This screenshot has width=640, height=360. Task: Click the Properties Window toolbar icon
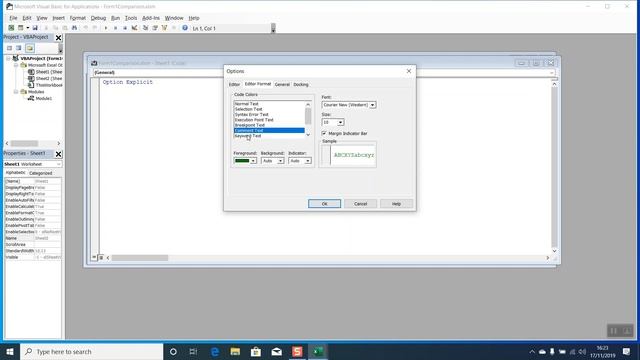click(155, 28)
